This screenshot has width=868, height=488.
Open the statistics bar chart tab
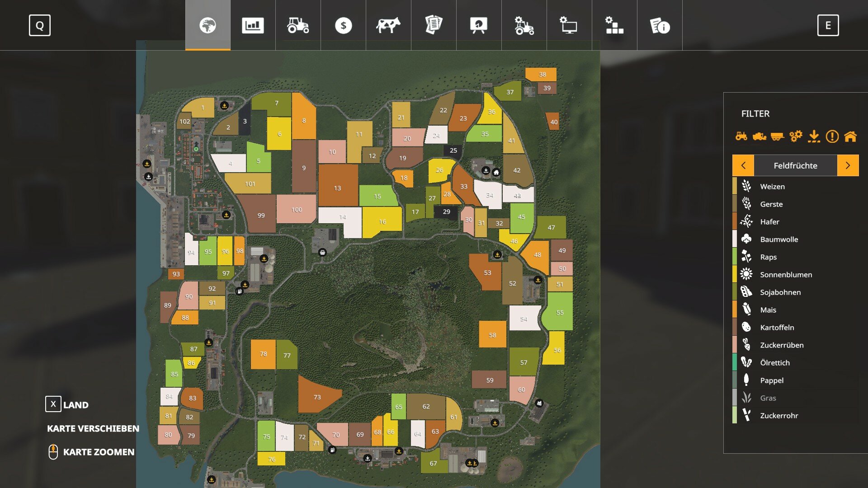[253, 25]
